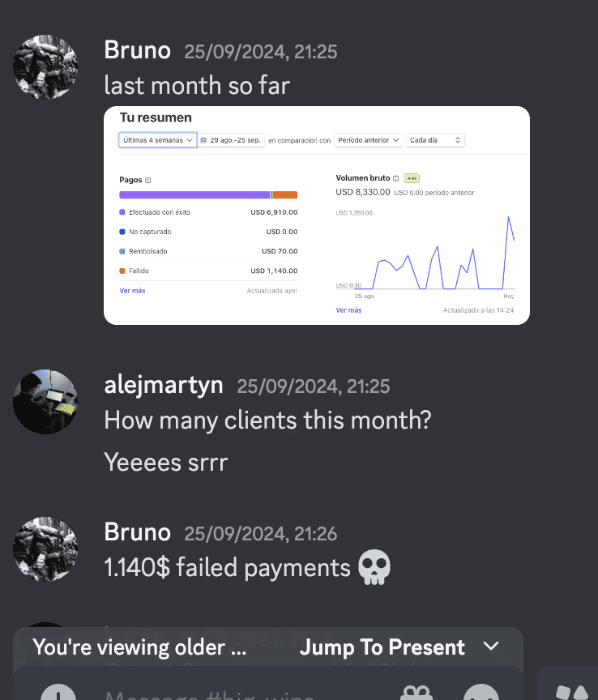Jump To Present in the chat
The image size is (598, 700).
(382, 647)
